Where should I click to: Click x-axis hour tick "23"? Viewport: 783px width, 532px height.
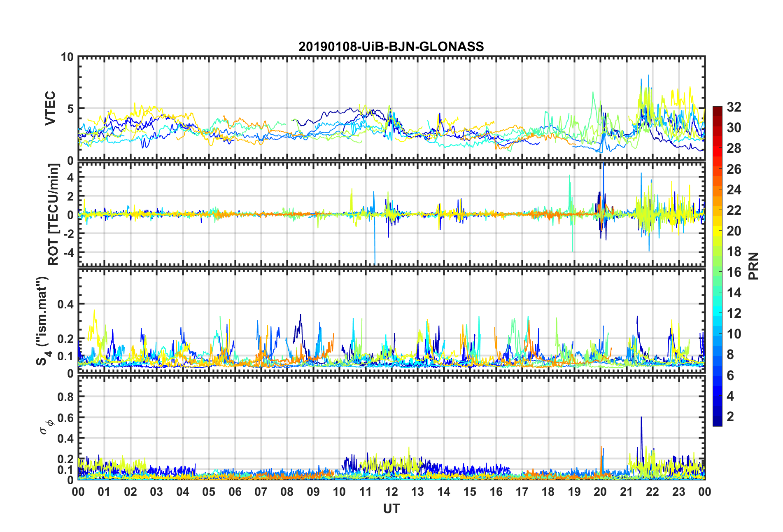tap(679, 492)
